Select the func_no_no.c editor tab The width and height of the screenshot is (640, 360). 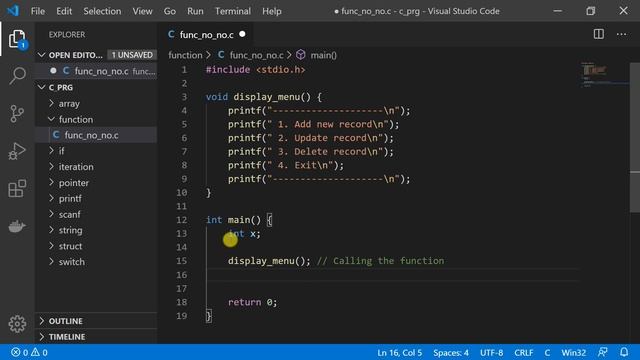click(x=207, y=35)
